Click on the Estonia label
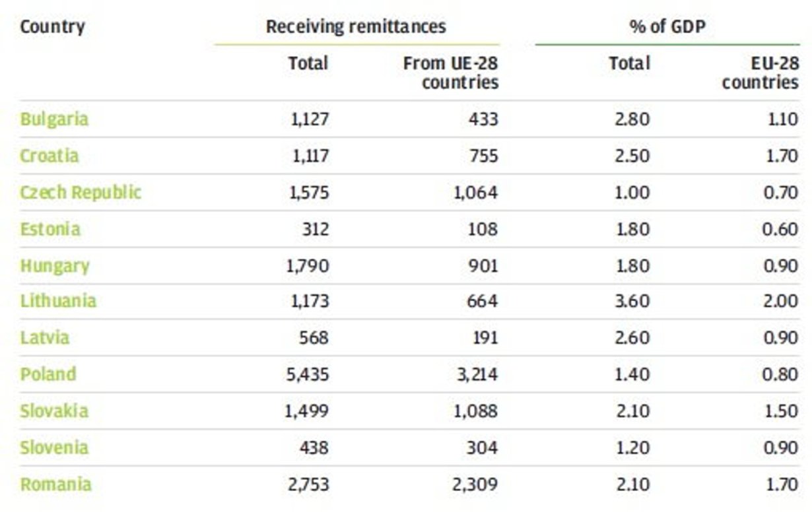This screenshot has height=528, width=812. 50,230
